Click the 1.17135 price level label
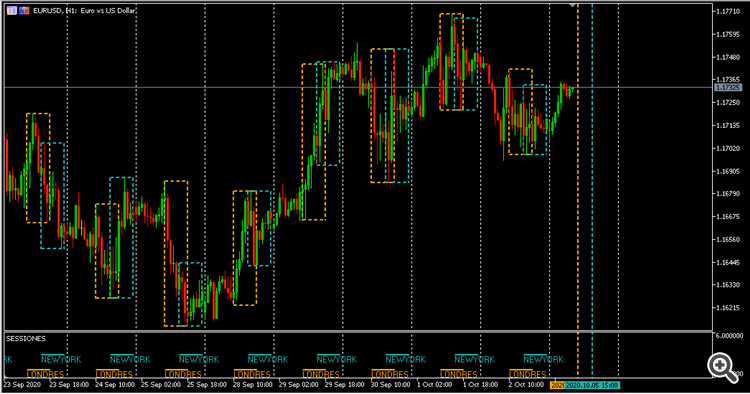This screenshot has width=750, height=394. pyautogui.click(x=728, y=126)
